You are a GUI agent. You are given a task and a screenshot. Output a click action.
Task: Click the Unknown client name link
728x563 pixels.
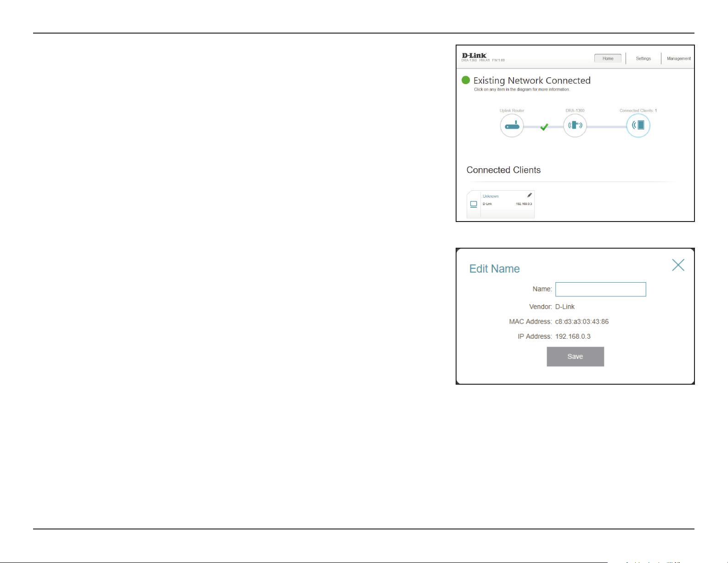coord(491,196)
